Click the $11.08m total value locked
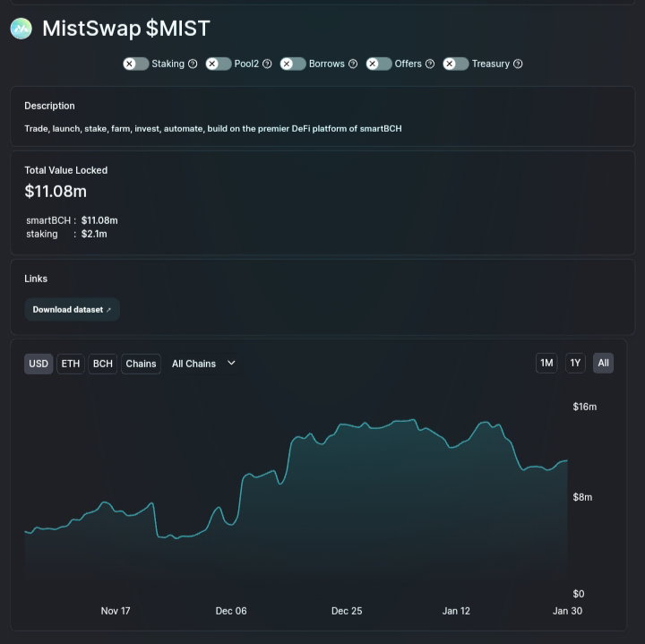Image resolution: width=645 pixels, height=644 pixels. click(x=56, y=191)
